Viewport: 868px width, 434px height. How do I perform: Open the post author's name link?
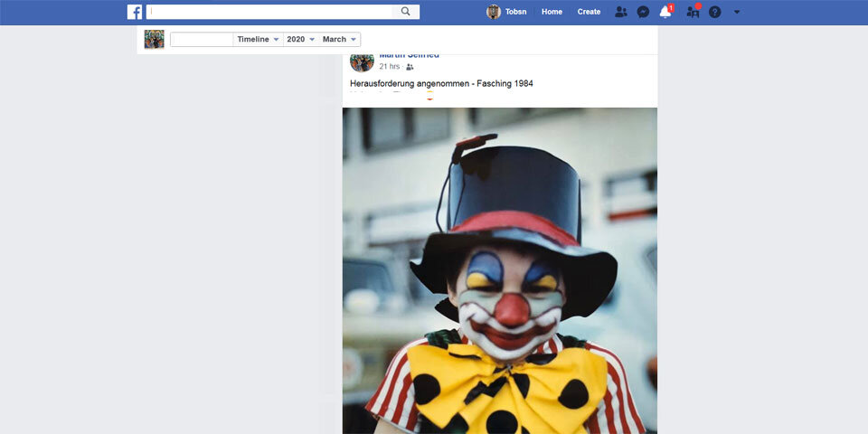(x=409, y=55)
